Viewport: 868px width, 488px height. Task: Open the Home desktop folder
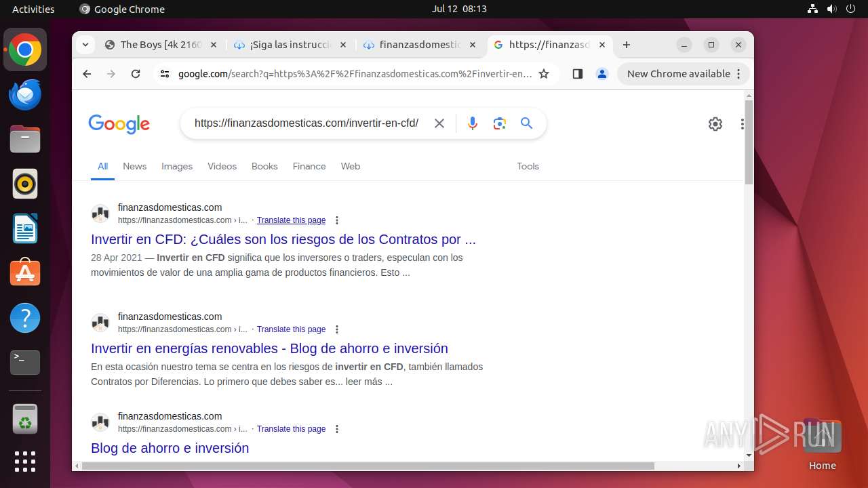[x=822, y=445]
